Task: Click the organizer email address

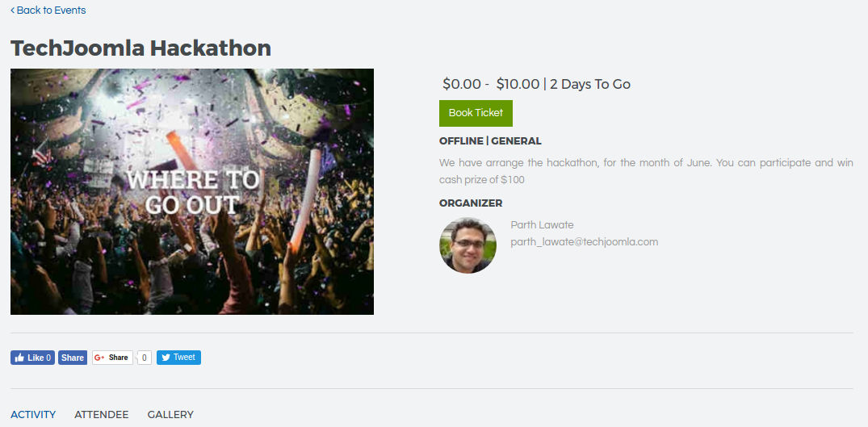Action: (585, 241)
